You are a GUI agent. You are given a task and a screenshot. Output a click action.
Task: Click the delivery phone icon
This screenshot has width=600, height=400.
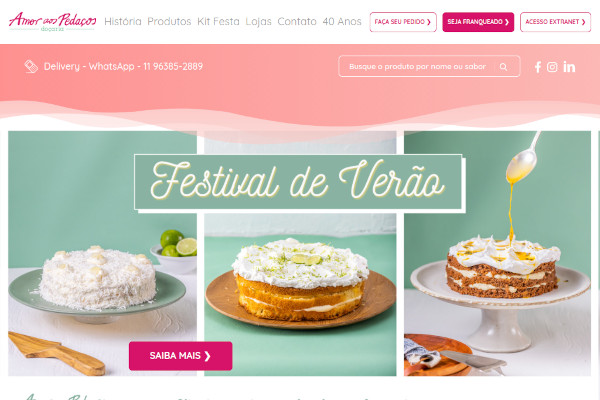(31, 66)
